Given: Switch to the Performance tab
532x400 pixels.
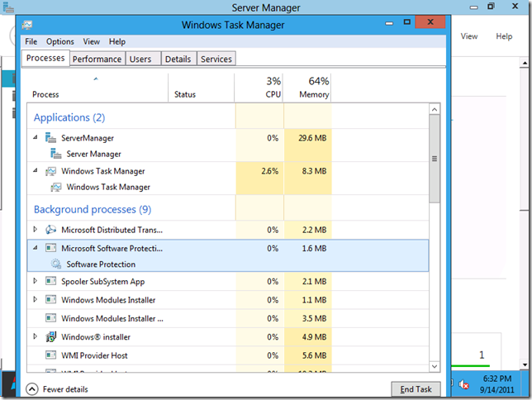Looking at the screenshot, I should pyautogui.click(x=97, y=59).
